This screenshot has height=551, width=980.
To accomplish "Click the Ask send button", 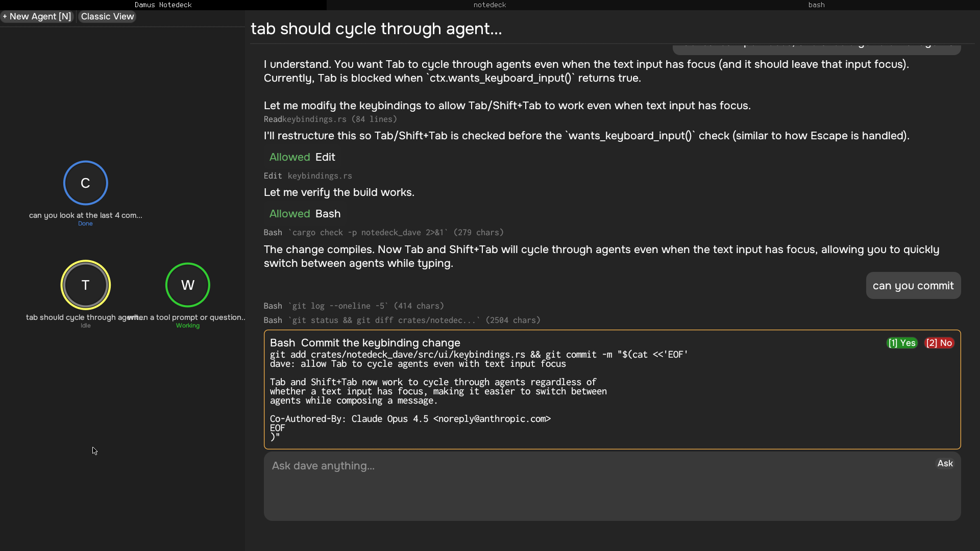I will (945, 463).
